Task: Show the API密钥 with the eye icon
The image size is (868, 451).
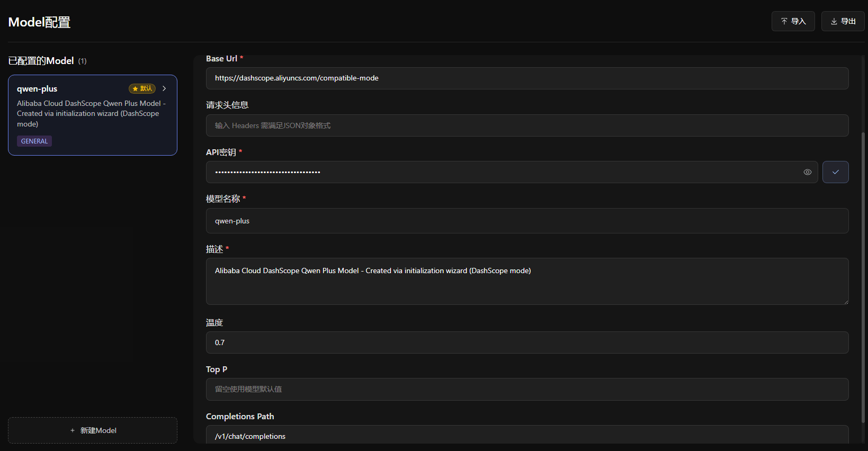Action: pyautogui.click(x=807, y=172)
